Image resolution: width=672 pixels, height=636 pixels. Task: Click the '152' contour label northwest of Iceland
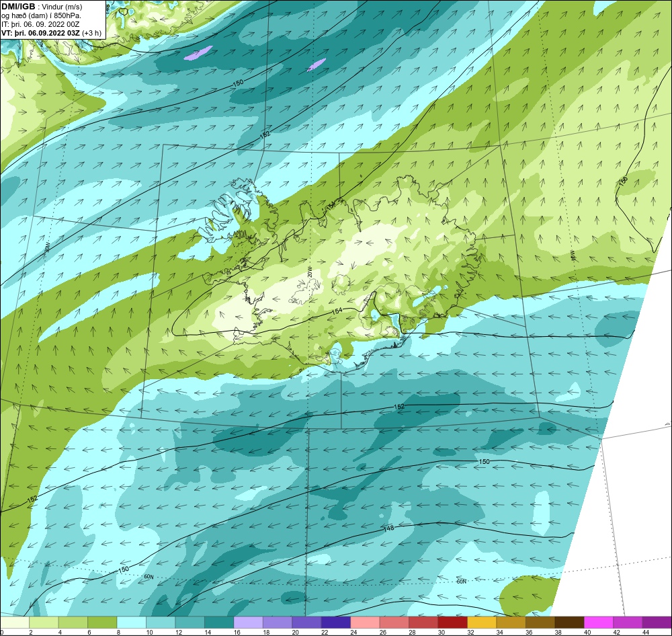click(265, 134)
